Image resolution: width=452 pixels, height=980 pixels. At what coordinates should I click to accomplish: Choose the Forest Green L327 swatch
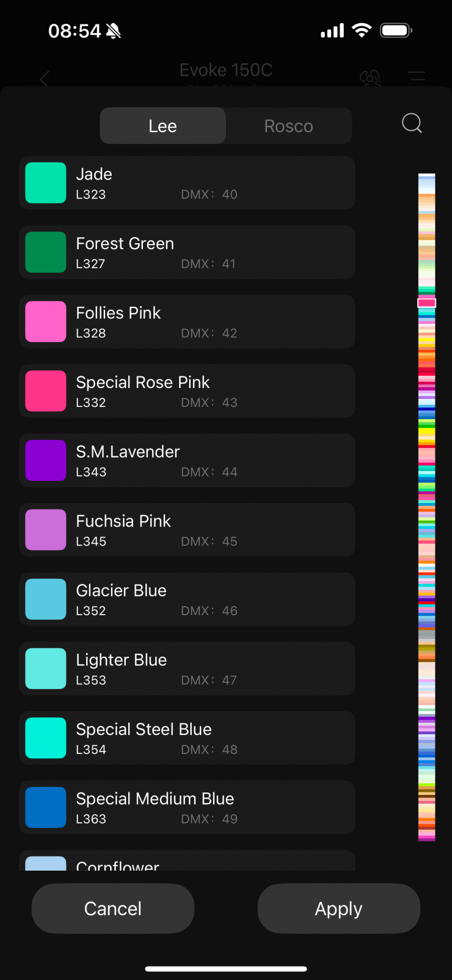(46, 252)
